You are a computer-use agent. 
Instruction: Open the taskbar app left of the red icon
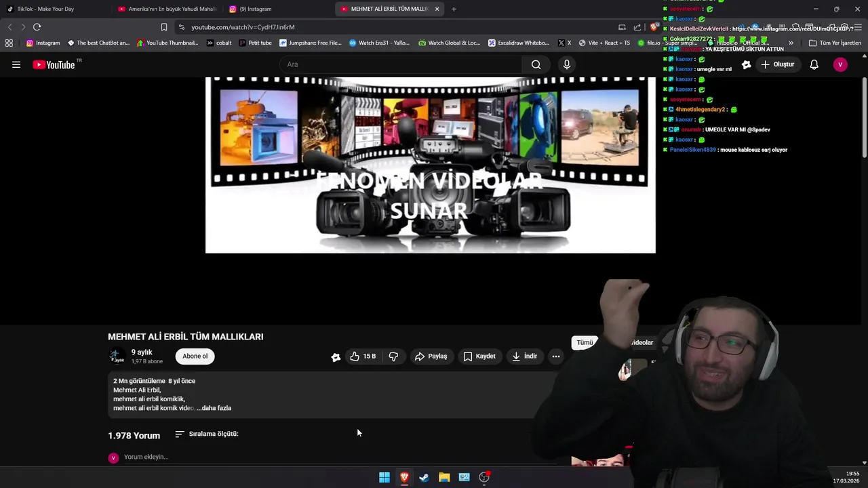coord(464,477)
